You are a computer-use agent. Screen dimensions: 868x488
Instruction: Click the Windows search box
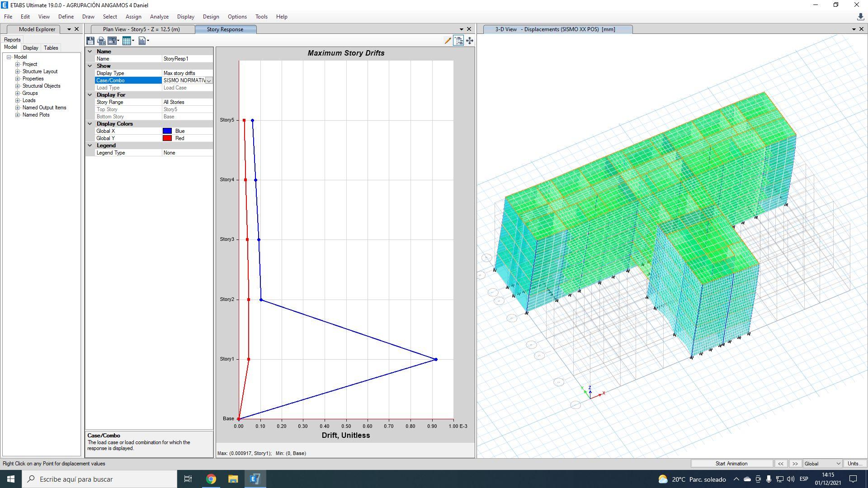[99, 479]
